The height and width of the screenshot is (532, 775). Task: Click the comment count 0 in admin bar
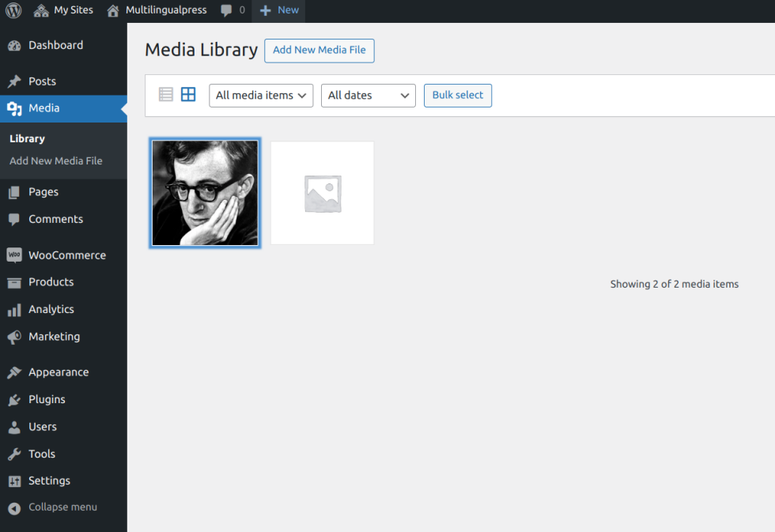click(x=242, y=10)
